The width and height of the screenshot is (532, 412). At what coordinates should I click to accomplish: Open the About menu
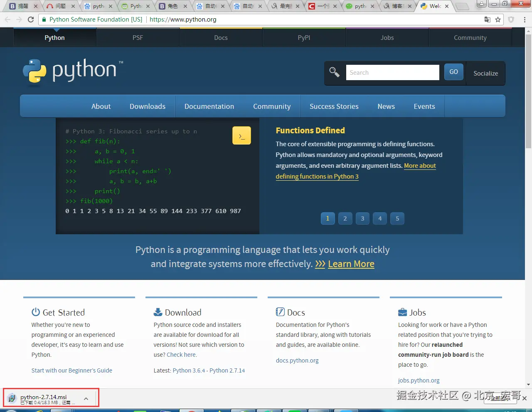(101, 106)
